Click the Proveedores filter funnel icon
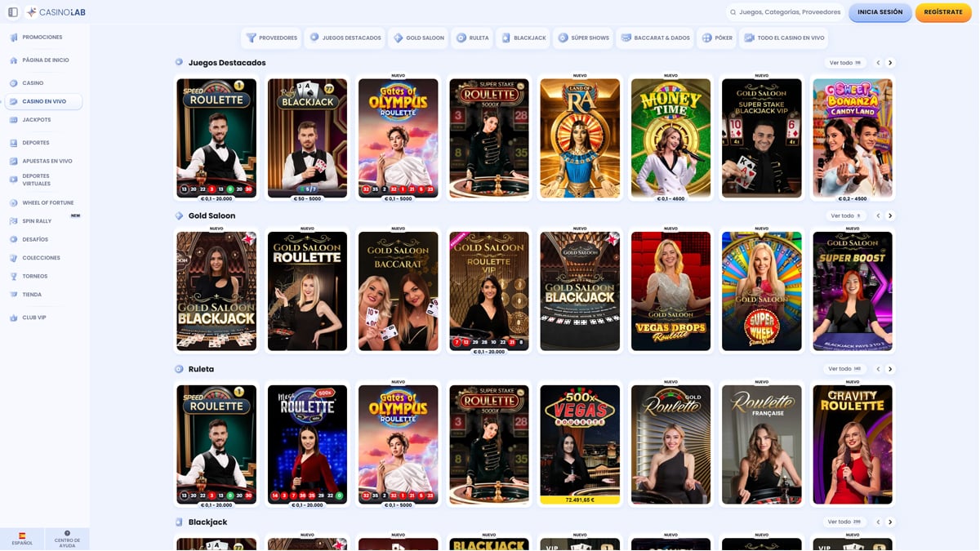The width and height of the screenshot is (980, 551). click(x=252, y=38)
